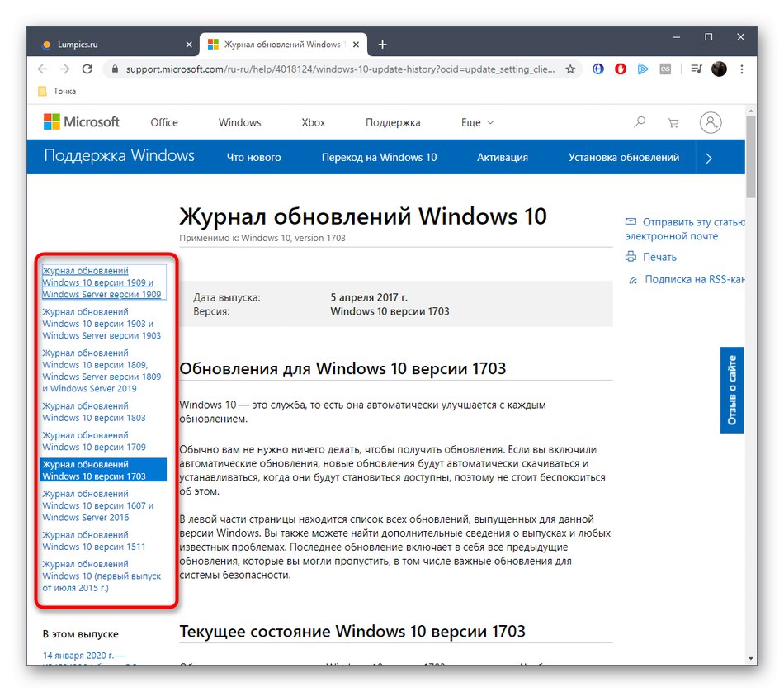Open Переход на Windows 10
The image size is (784, 692).
(379, 157)
